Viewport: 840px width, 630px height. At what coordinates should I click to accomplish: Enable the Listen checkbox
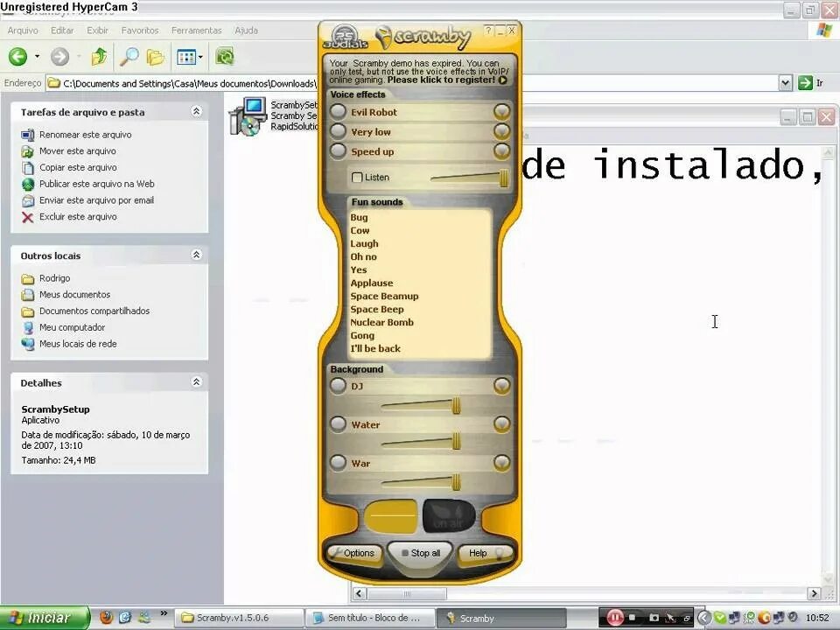357,177
